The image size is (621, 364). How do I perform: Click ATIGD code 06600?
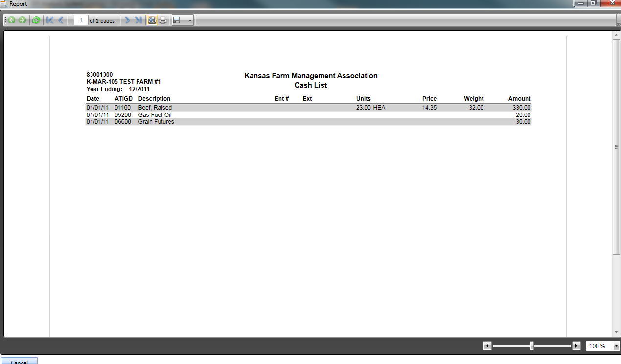click(x=123, y=122)
